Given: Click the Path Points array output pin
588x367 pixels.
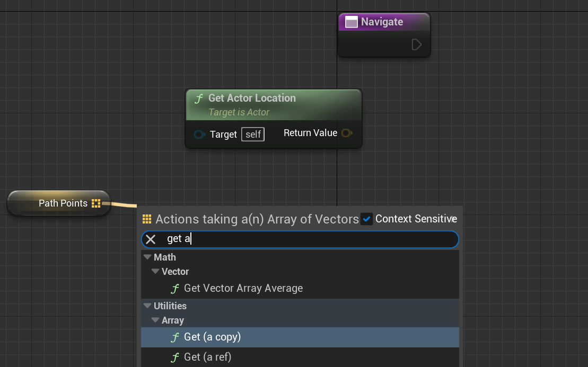Looking at the screenshot, I should (x=96, y=203).
